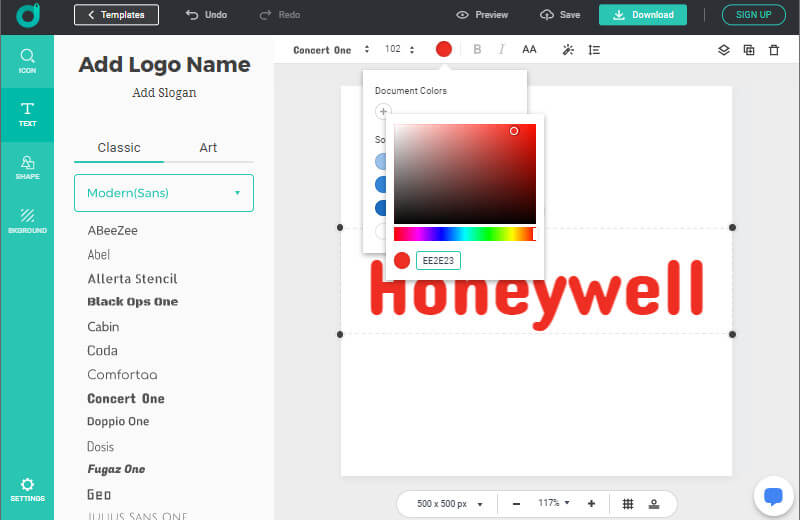Viewport: 800px width, 520px height.
Task: Choose the Allerta Stencil font
Action: [x=133, y=279]
